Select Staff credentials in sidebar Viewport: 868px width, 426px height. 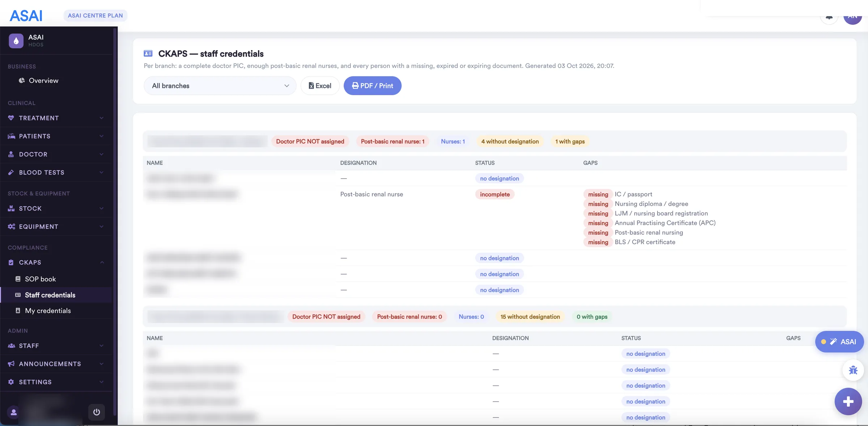click(x=56, y=295)
